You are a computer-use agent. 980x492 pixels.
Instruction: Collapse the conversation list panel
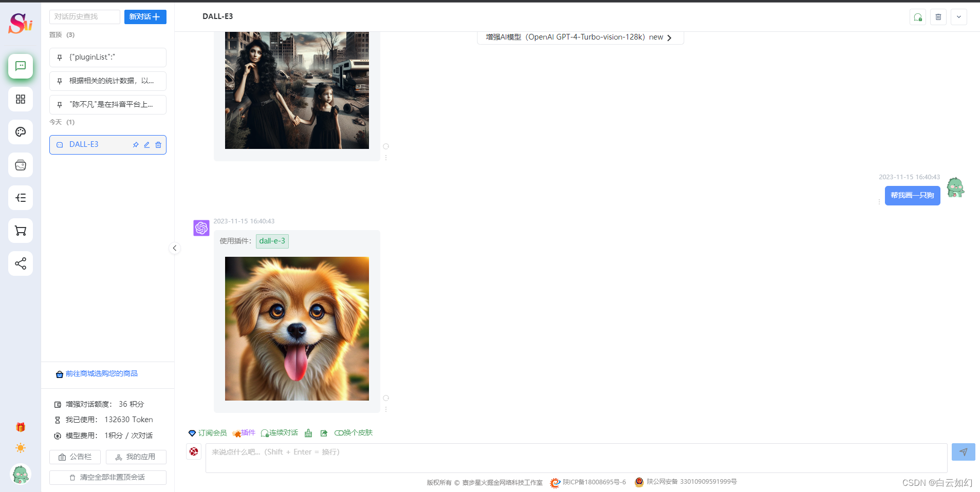[175, 248]
